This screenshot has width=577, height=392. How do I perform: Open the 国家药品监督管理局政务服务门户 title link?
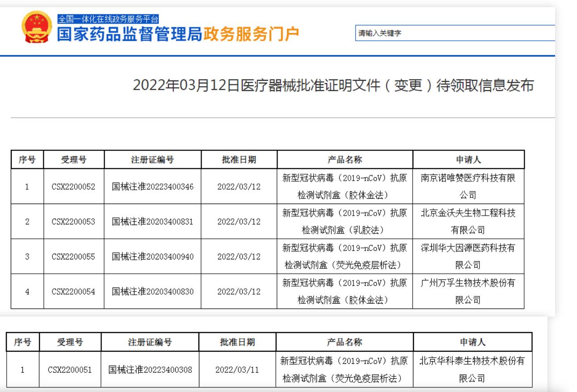click(x=178, y=34)
